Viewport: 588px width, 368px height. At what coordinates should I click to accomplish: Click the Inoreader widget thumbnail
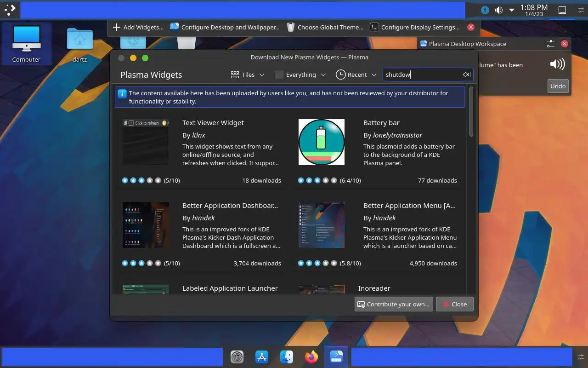click(322, 289)
